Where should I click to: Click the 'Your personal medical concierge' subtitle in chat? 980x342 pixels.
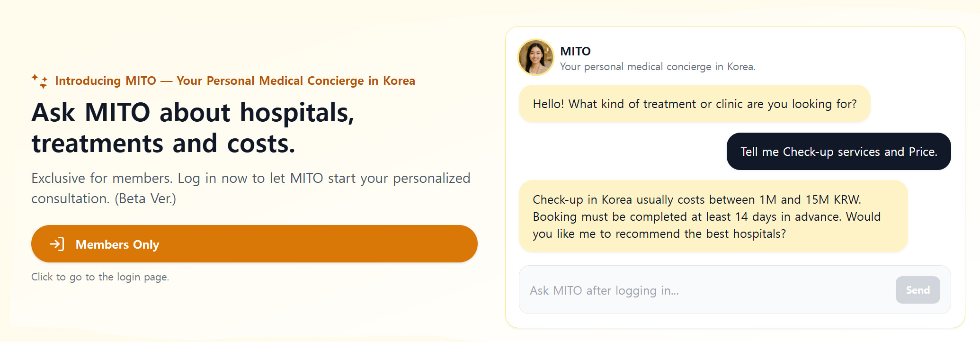click(658, 67)
